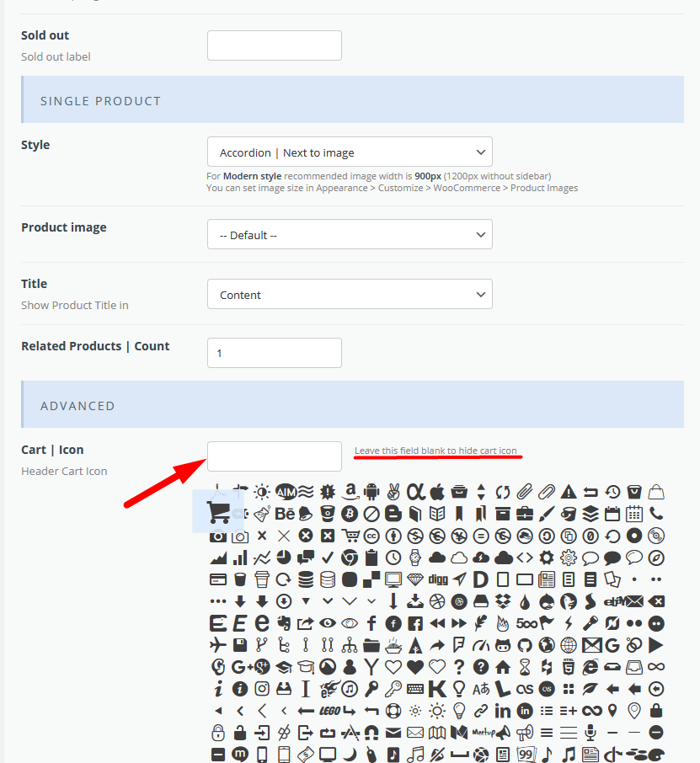Select the filled heart icon
Screen dimensions: 700x763
click(x=415, y=667)
